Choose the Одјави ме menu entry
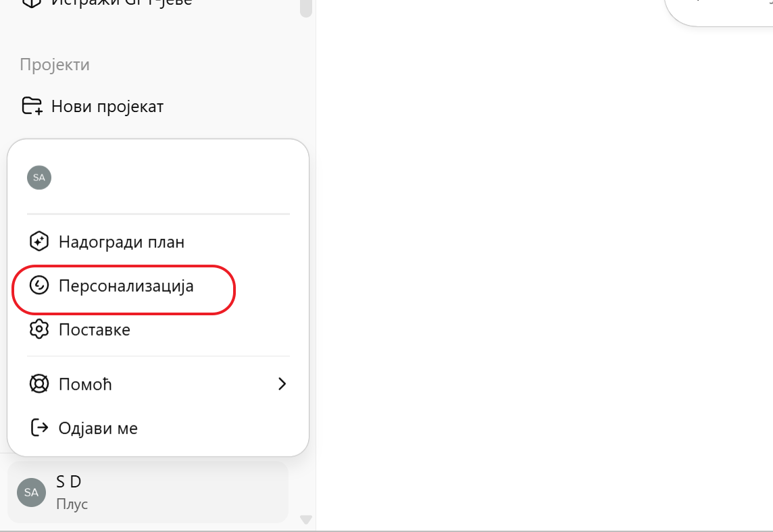The image size is (773, 532). click(98, 428)
